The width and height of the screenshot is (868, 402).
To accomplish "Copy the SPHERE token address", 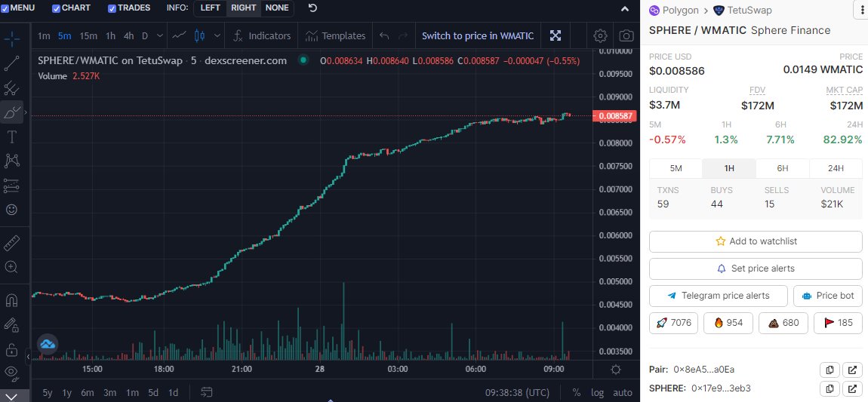I will (830, 388).
